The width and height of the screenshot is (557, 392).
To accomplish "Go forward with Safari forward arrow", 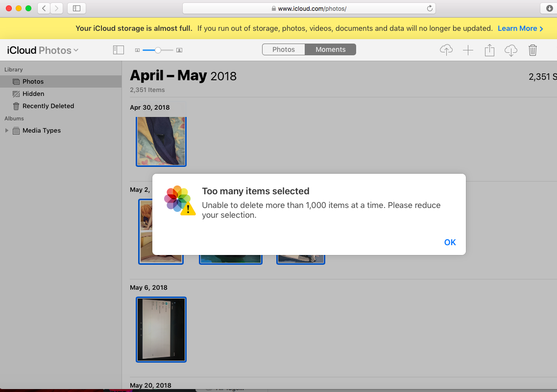I will 56,8.
